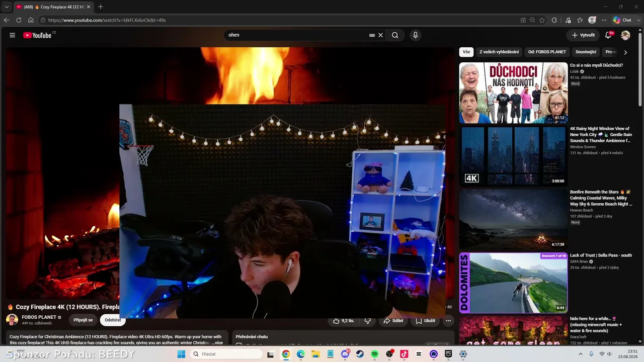Like the video (9,2 tis.)
Screen dimensions: 644x362
344,321
